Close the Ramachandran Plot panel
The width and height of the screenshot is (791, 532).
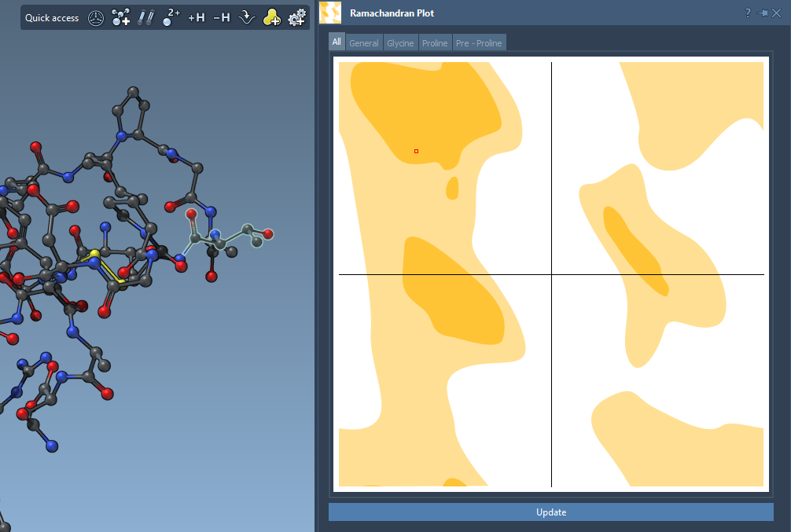[x=776, y=13]
